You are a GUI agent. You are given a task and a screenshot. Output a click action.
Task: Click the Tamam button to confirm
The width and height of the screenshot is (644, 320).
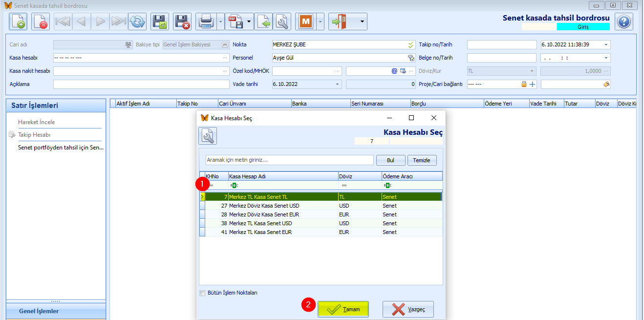point(343,309)
